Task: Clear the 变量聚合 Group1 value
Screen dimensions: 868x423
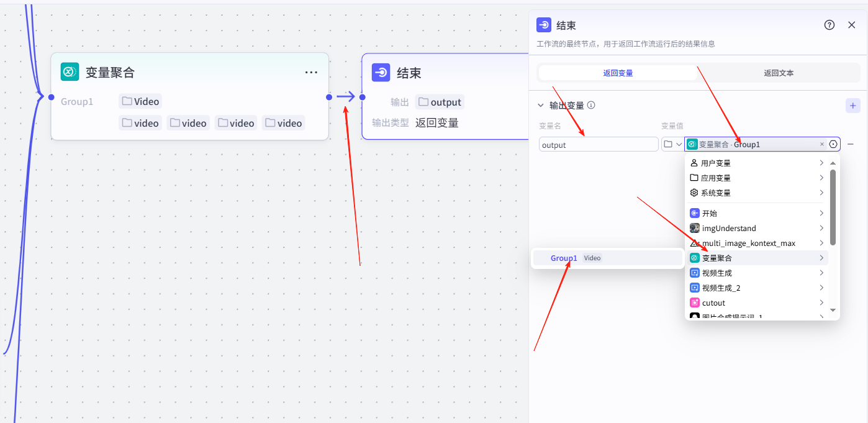Action: (x=822, y=144)
